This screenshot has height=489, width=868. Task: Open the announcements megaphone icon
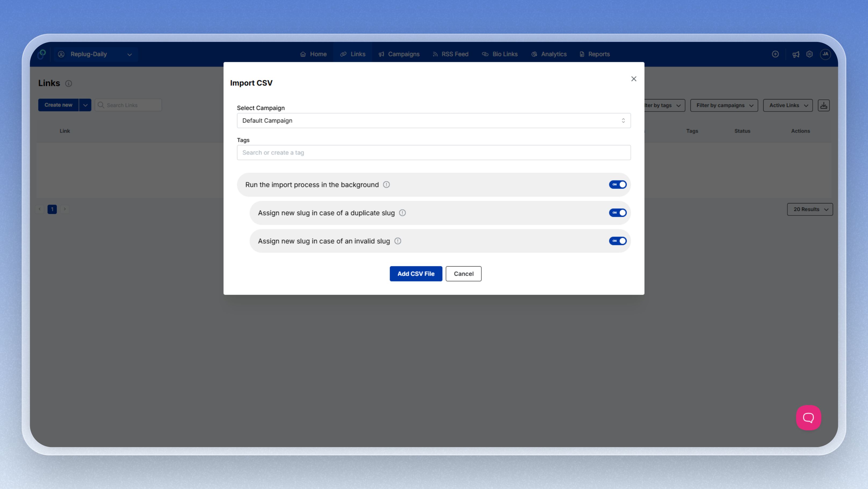point(796,54)
